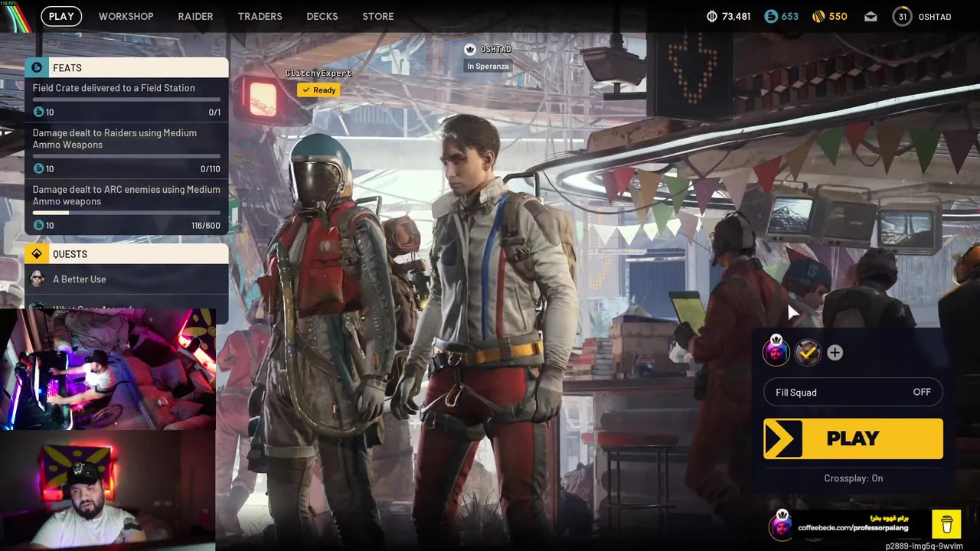
Task: Open the STORE tab
Action: [378, 16]
